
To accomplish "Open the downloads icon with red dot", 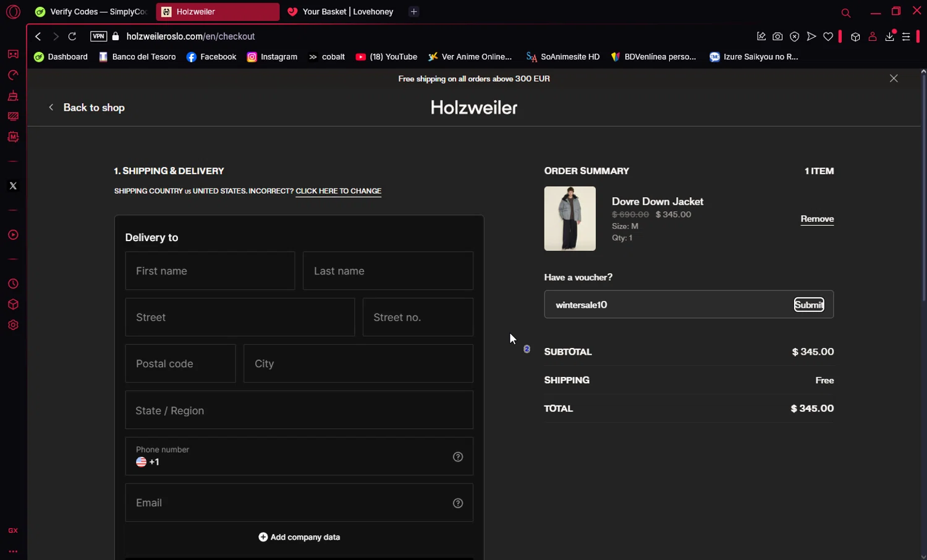I will [x=889, y=36].
